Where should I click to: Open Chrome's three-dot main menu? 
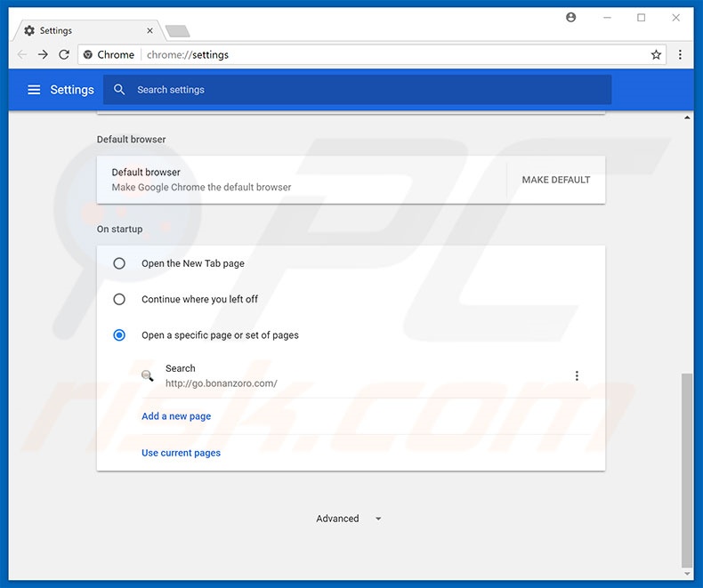680,54
